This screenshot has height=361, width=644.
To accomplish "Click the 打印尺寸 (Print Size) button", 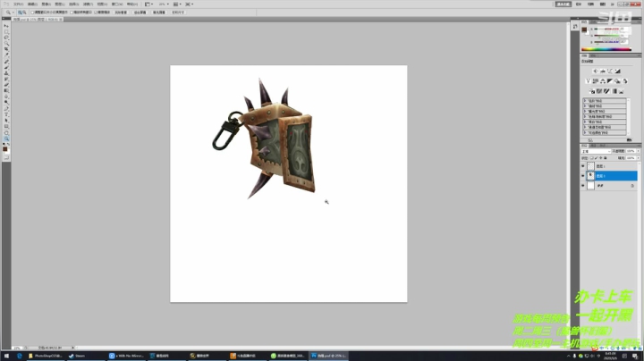I will [x=178, y=13].
